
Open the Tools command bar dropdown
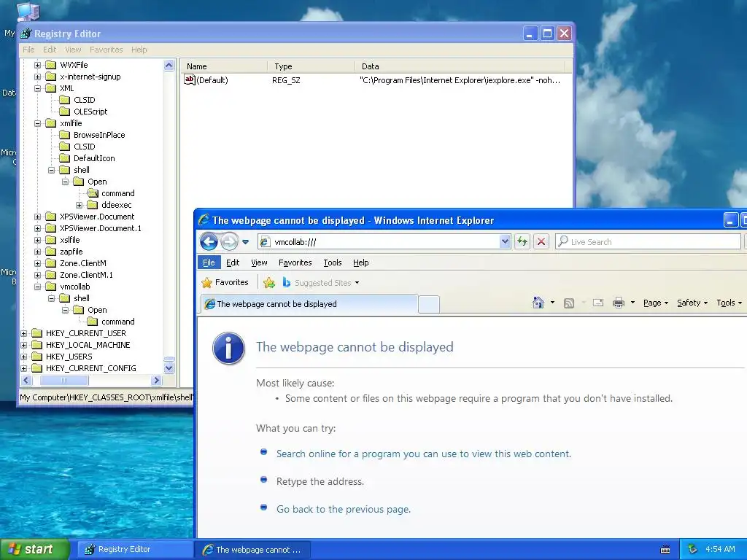[729, 303]
